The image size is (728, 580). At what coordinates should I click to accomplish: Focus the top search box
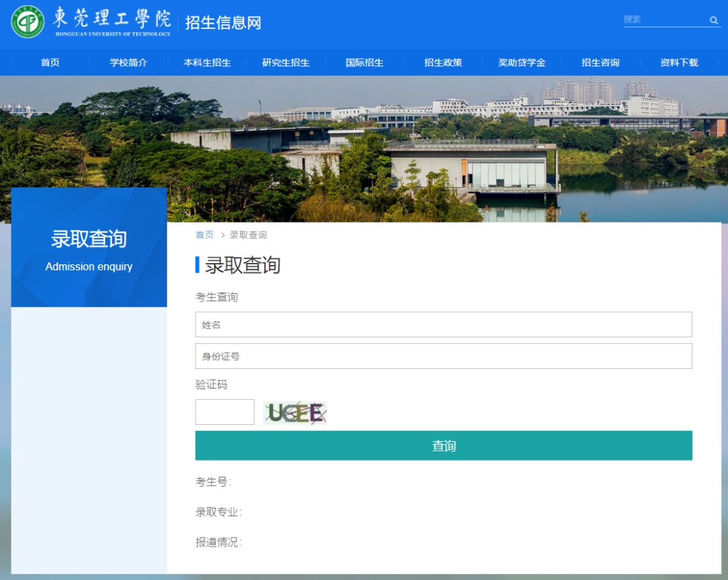664,20
